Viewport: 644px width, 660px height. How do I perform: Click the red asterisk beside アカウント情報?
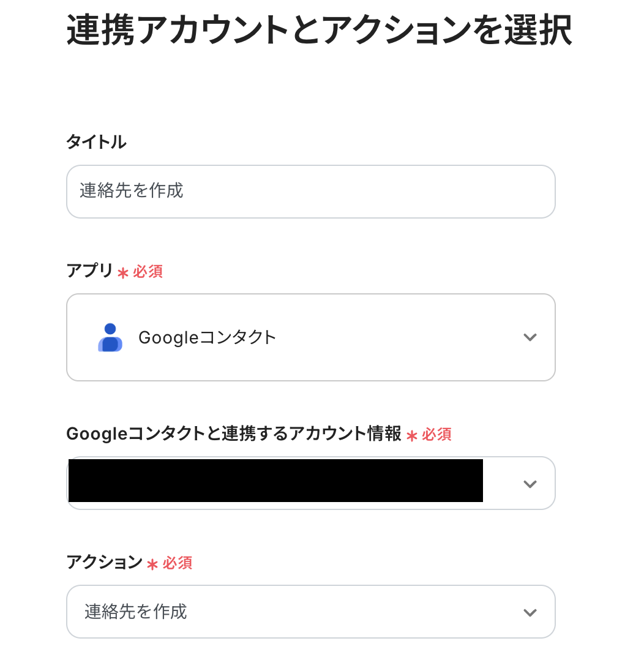coord(412,436)
